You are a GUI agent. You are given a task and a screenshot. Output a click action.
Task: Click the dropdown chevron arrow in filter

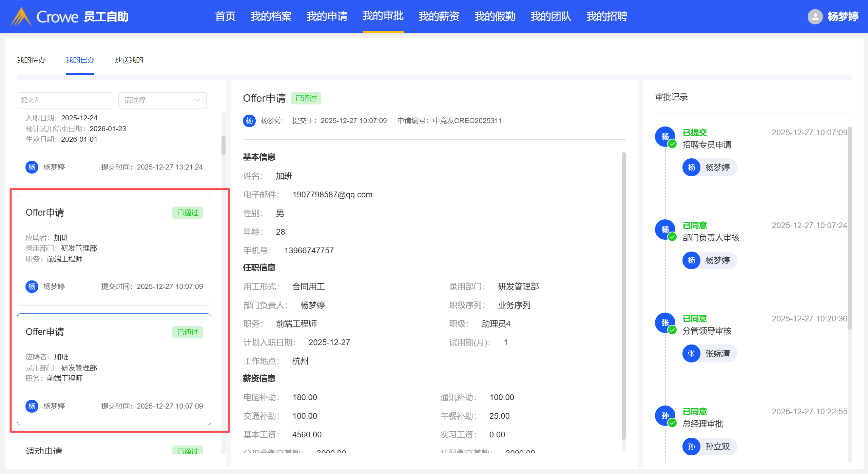pyautogui.click(x=197, y=100)
